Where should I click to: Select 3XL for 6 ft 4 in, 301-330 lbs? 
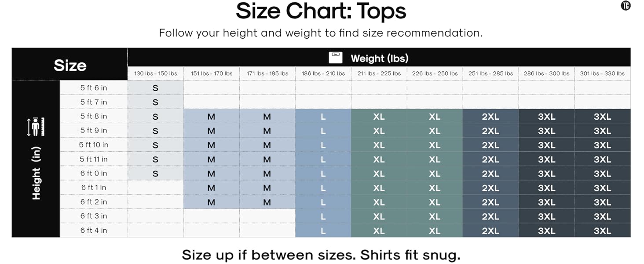602,230
